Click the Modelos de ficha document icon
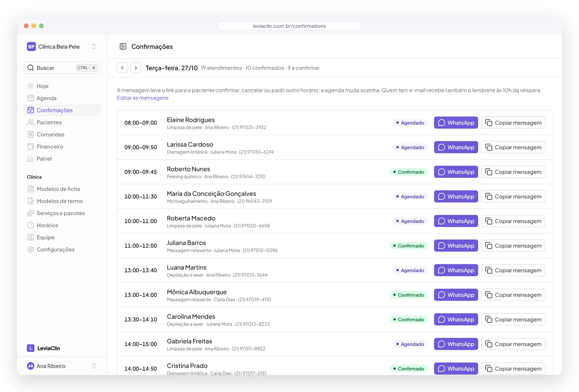This screenshot has height=392, width=579. (31, 189)
